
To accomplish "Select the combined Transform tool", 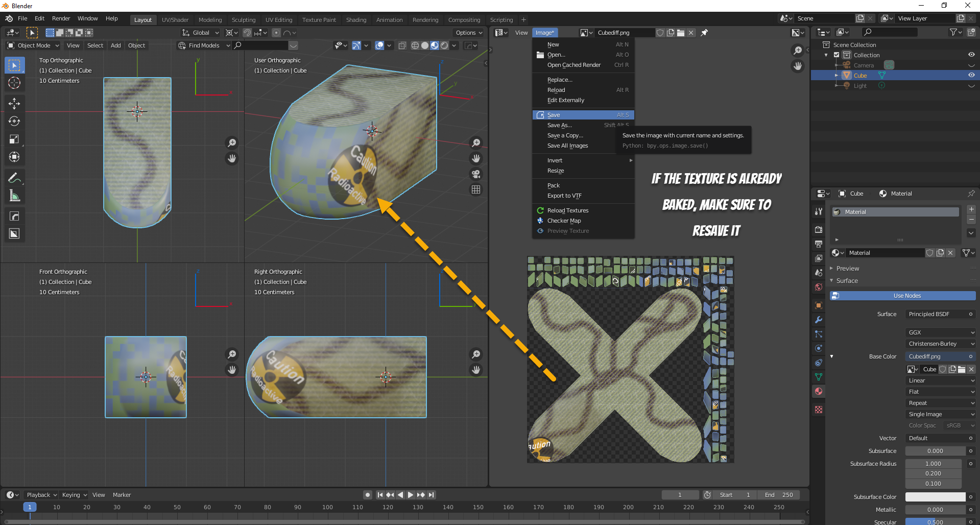I will coord(14,157).
